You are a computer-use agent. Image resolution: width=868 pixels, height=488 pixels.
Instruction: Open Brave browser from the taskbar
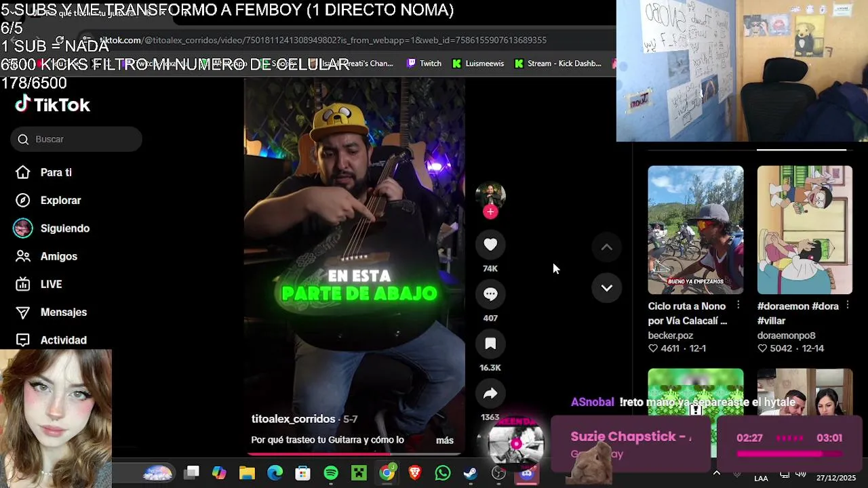(x=415, y=473)
